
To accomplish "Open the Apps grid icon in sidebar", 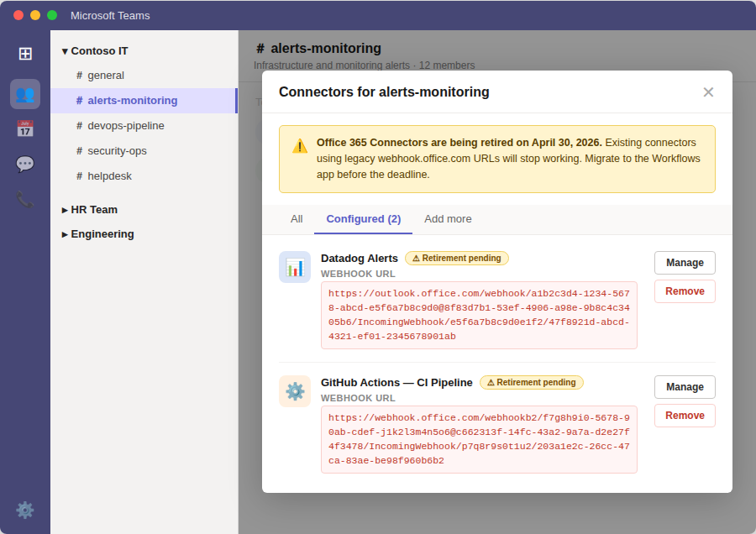I will tap(25, 54).
